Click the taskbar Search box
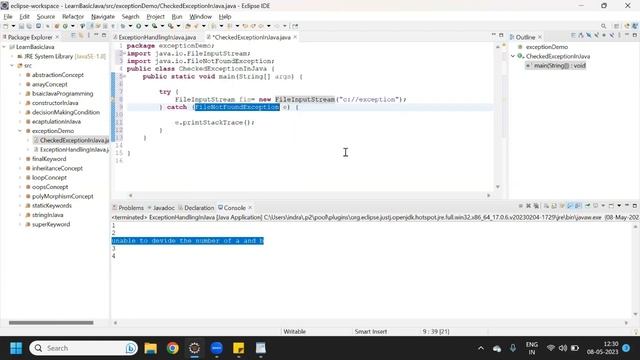 pyautogui.click(x=84, y=348)
